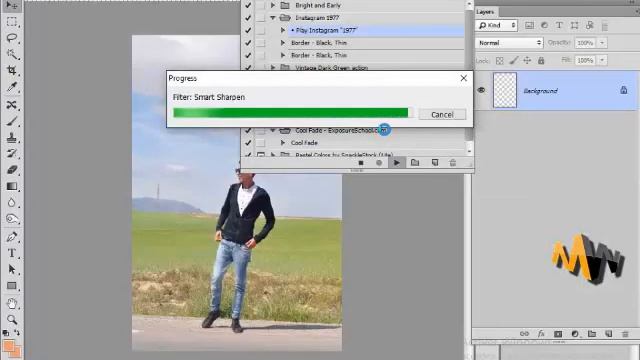The height and width of the screenshot is (360, 640).
Task: Expand the Play Instagram "1977" action
Action: click(x=282, y=30)
